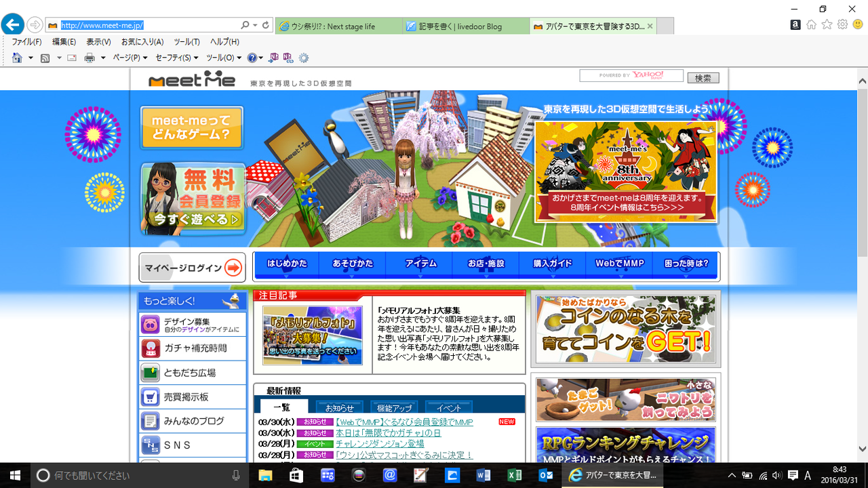Image resolution: width=868 pixels, height=488 pixels.
Task: Open the ページ(P) dropdown
Action: (130, 58)
